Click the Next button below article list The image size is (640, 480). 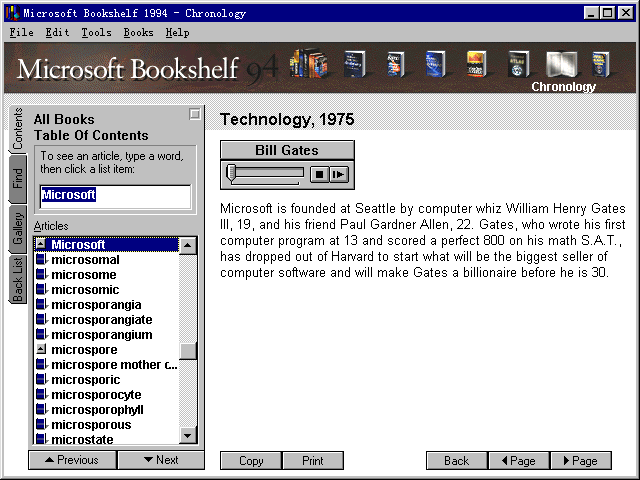[x=161, y=460]
